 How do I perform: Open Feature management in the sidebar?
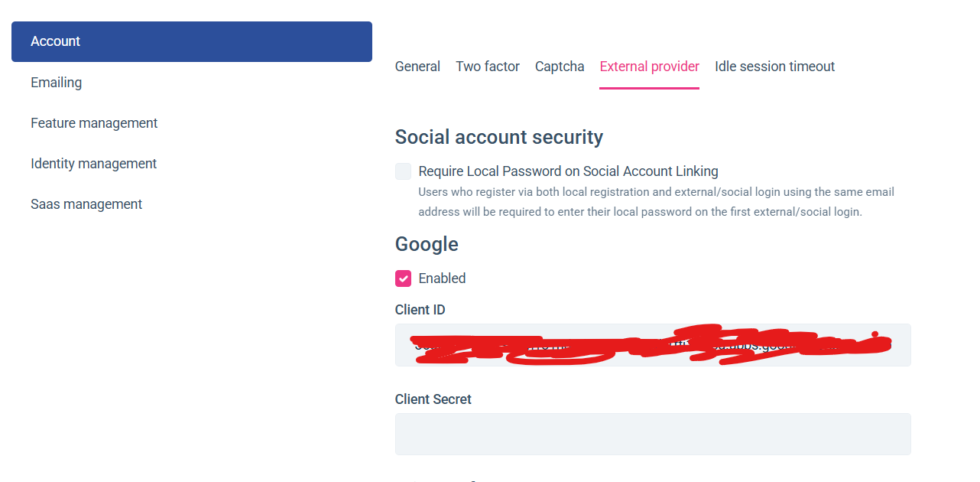coord(94,123)
